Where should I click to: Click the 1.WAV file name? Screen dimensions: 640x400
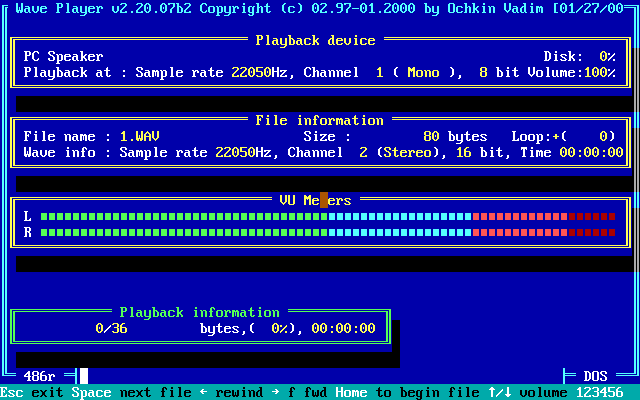coord(139,136)
